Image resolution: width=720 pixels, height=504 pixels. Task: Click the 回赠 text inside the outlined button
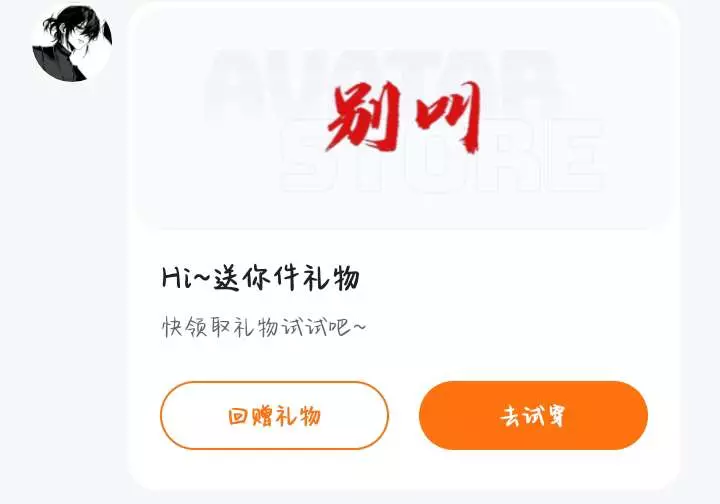click(250, 416)
